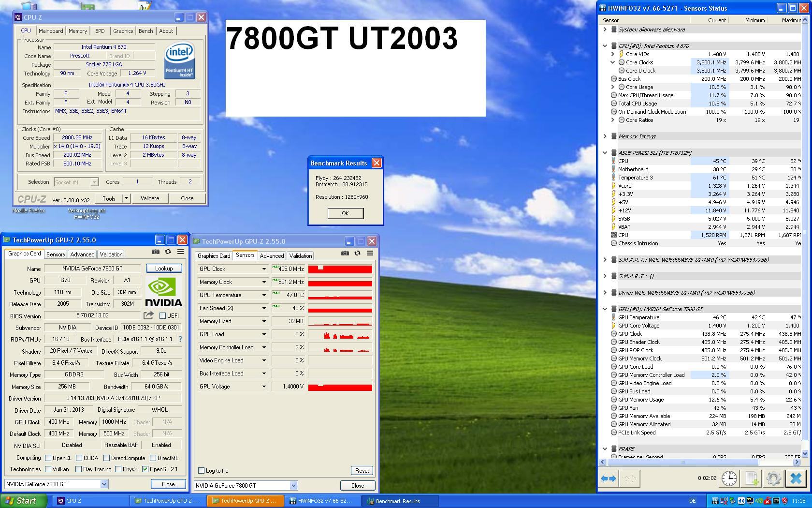Toggle the OpenGL 2.1 checkbox
Viewport: 812px width, 508px height.
(145, 469)
